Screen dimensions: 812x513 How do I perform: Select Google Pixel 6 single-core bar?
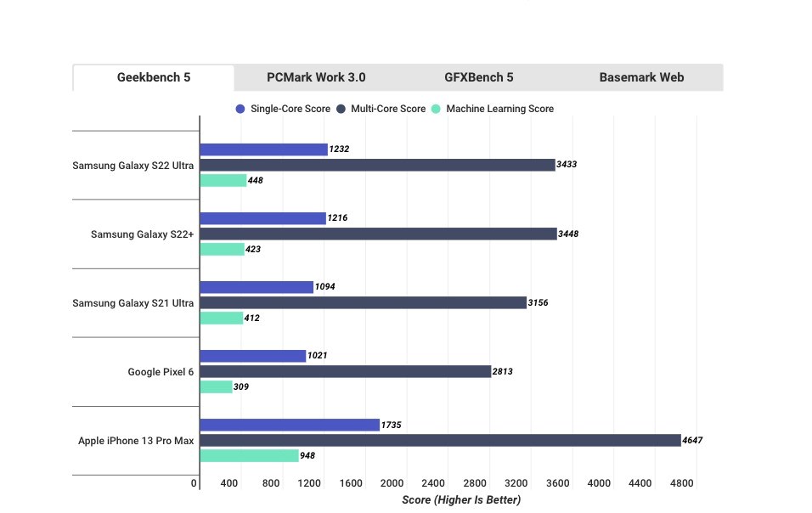pos(253,356)
